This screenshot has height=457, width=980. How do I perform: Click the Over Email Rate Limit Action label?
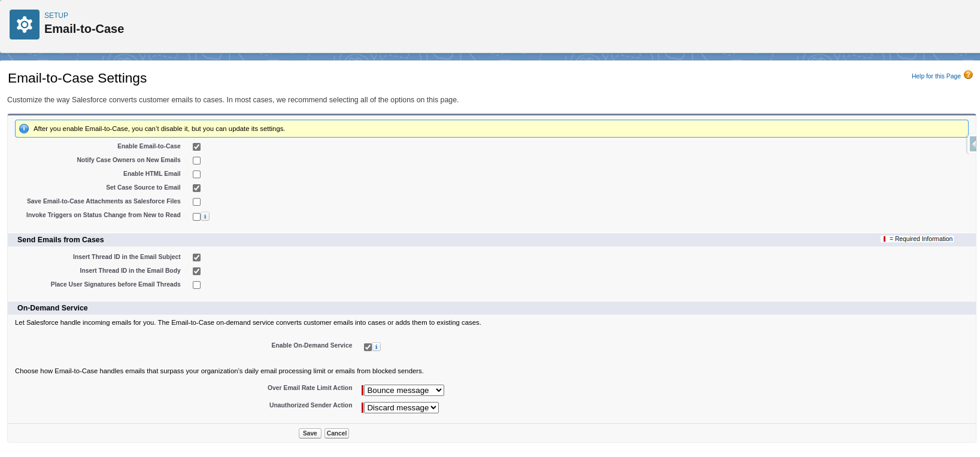(x=310, y=388)
